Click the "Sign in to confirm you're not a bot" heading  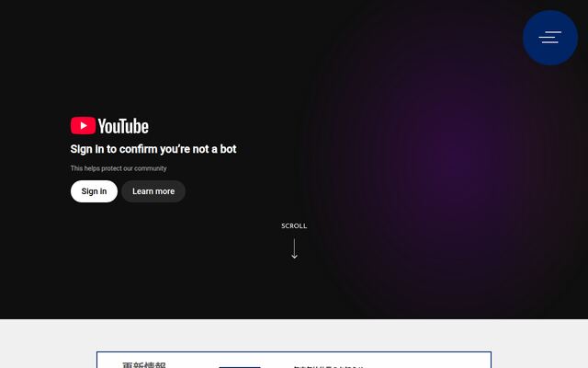click(153, 149)
